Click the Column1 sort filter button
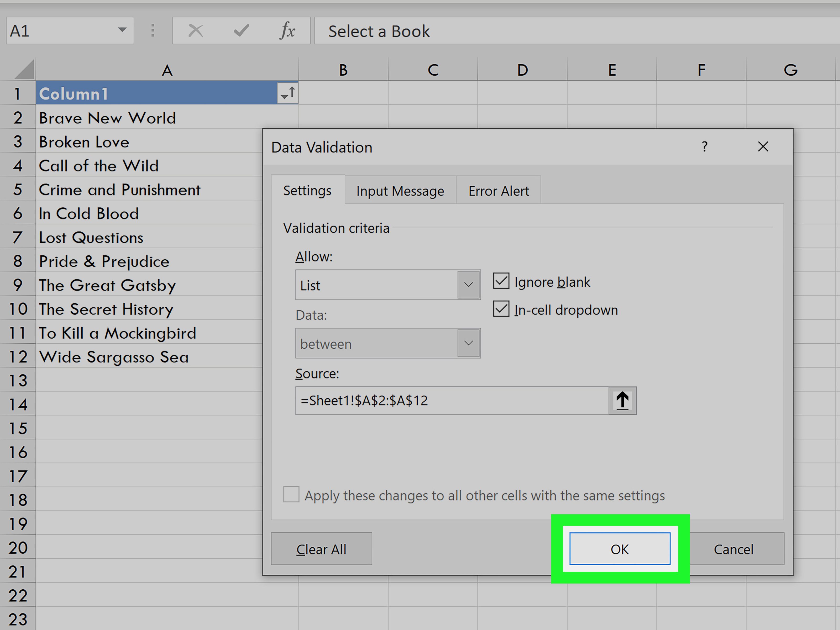The height and width of the screenshot is (630, 840). (x=288, y=93)
